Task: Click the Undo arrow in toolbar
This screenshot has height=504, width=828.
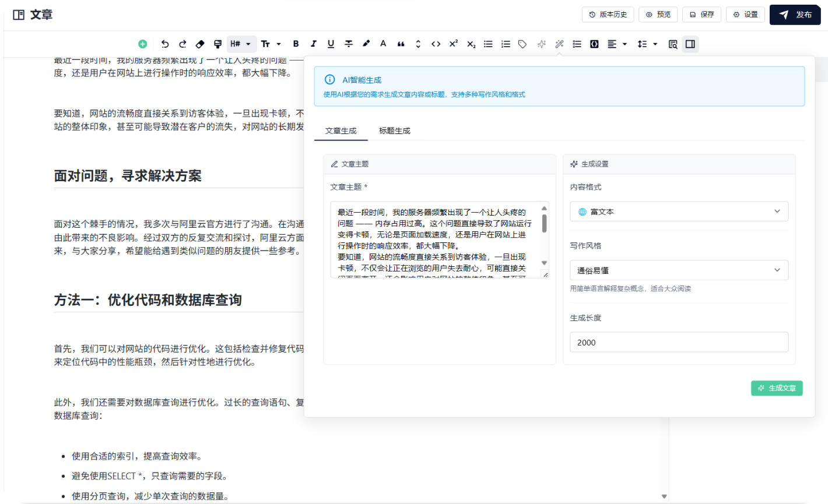Action: pos(165,44)
